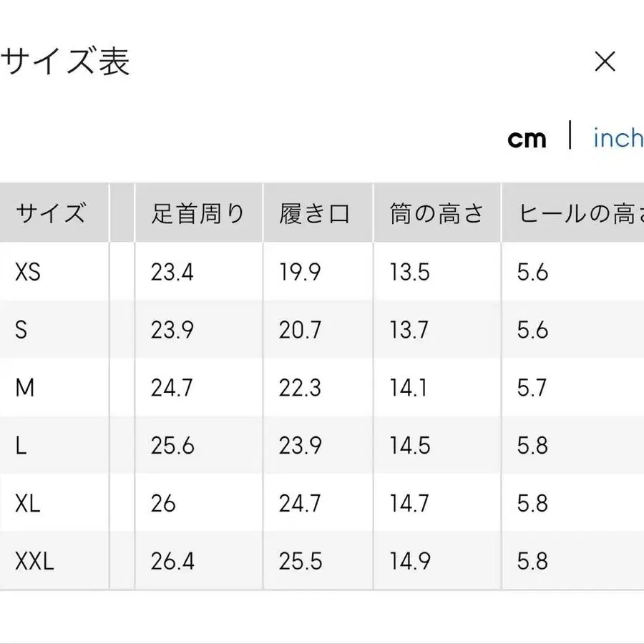644x644 pixels.
Task: Close the サイズ表 size chart dialog
Action: pos(605,63)
